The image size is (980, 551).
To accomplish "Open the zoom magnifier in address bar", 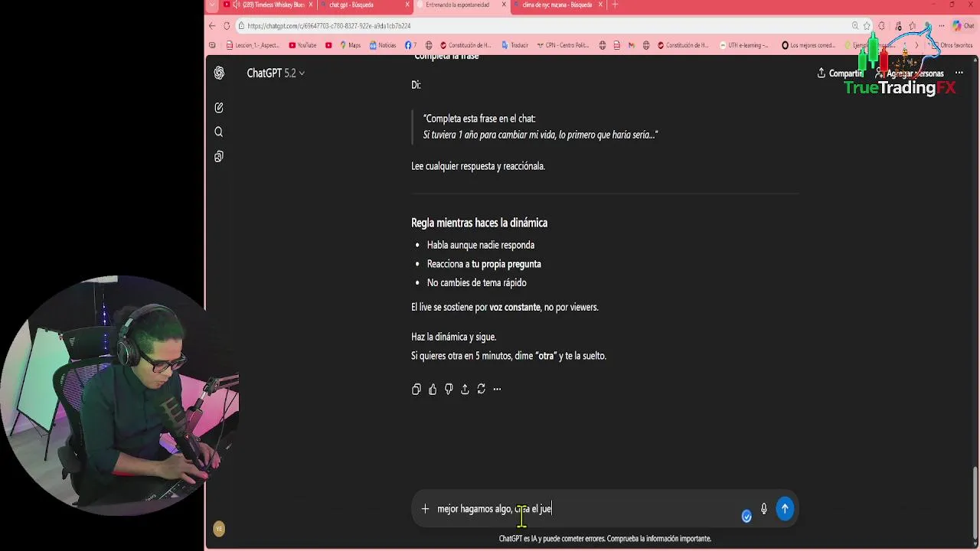I will click(x=855, y=26).
